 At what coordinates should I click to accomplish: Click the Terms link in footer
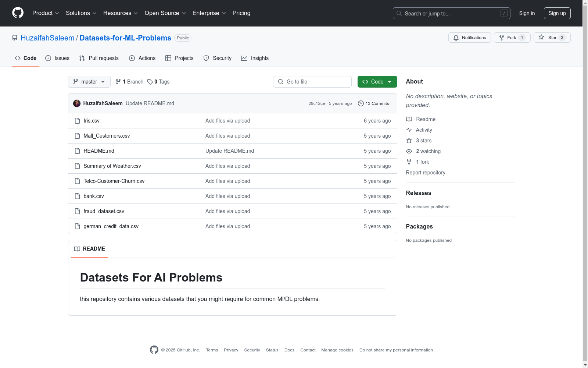pos(212,350)
